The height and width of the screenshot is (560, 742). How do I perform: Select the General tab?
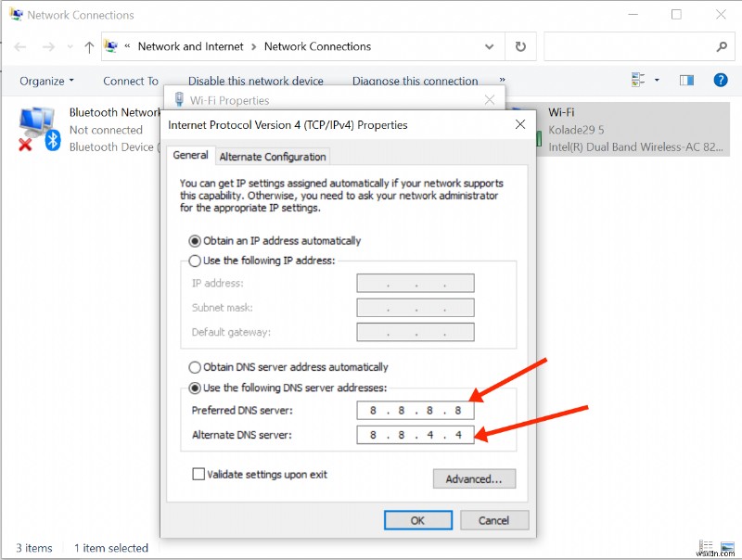190,156
